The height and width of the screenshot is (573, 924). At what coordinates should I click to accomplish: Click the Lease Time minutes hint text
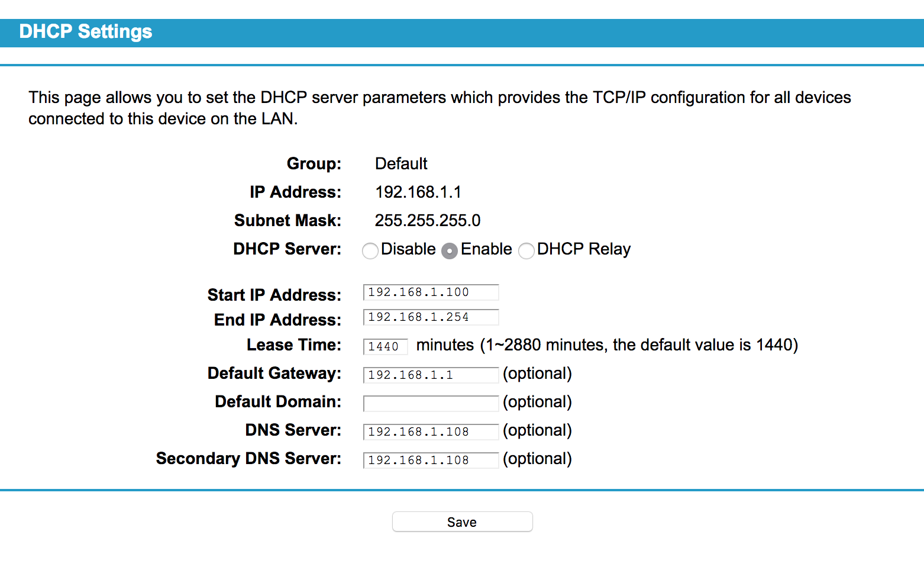[607, 345]
